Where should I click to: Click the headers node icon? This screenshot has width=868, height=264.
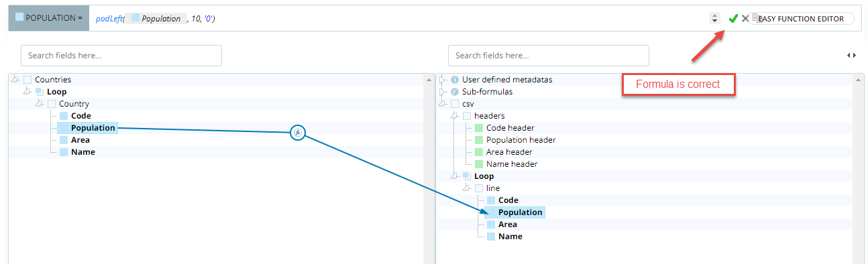pos(467,116)
